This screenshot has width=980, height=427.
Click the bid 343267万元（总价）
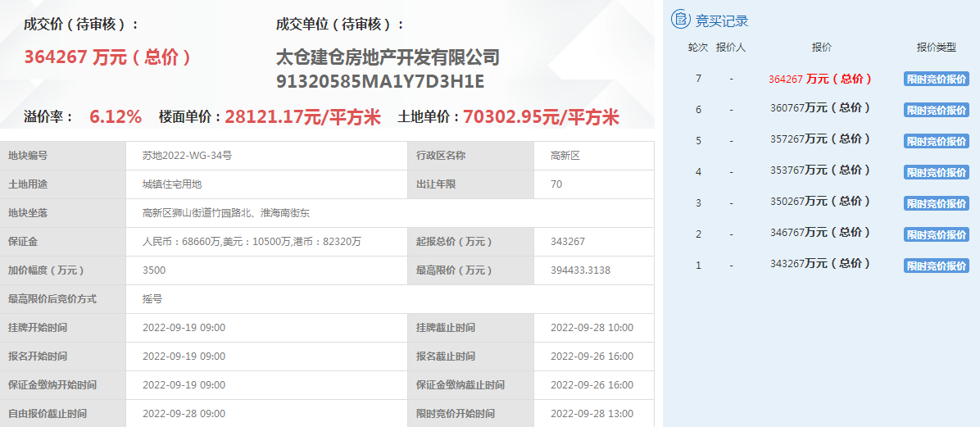[x=820, y=264]
